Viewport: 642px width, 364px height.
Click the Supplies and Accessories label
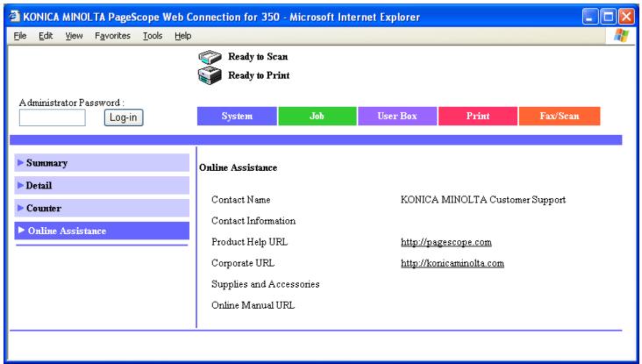(x=266, y=284)
